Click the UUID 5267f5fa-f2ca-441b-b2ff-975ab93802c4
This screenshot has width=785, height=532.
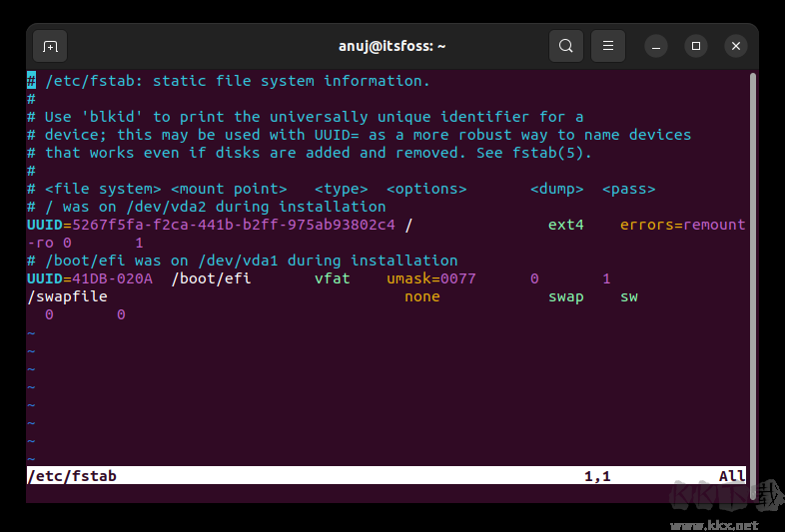click(234, 225)
